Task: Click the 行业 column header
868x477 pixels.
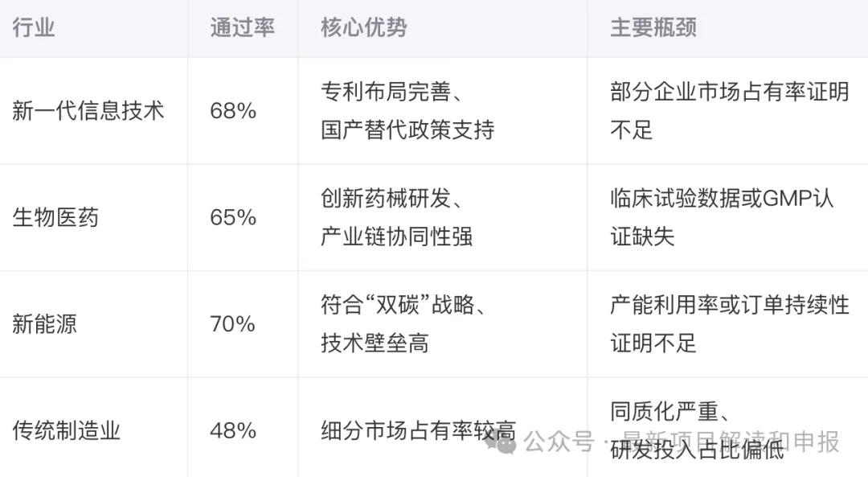Action: pos(33,27)
